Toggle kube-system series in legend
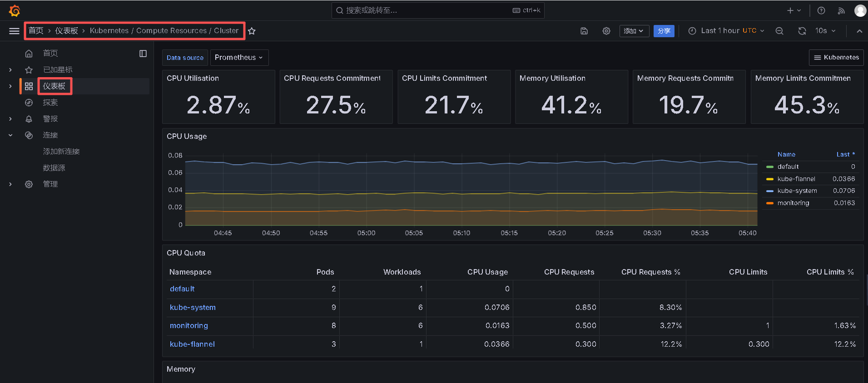The height and width of the screenshot is (383, 868). (x=797, y=191)
